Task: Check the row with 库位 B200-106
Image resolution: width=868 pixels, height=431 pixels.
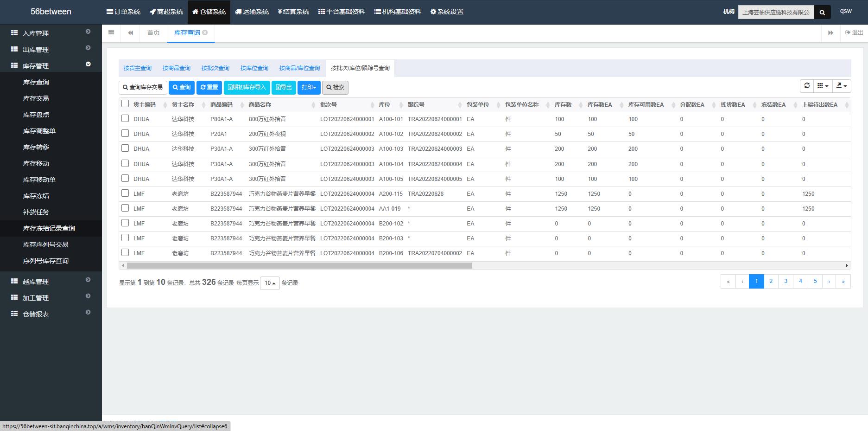Action: pos(125,252)
